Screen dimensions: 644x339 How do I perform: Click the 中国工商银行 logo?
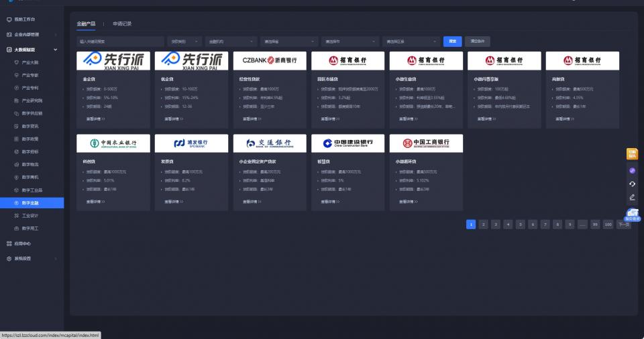click(x=426, y=143)
